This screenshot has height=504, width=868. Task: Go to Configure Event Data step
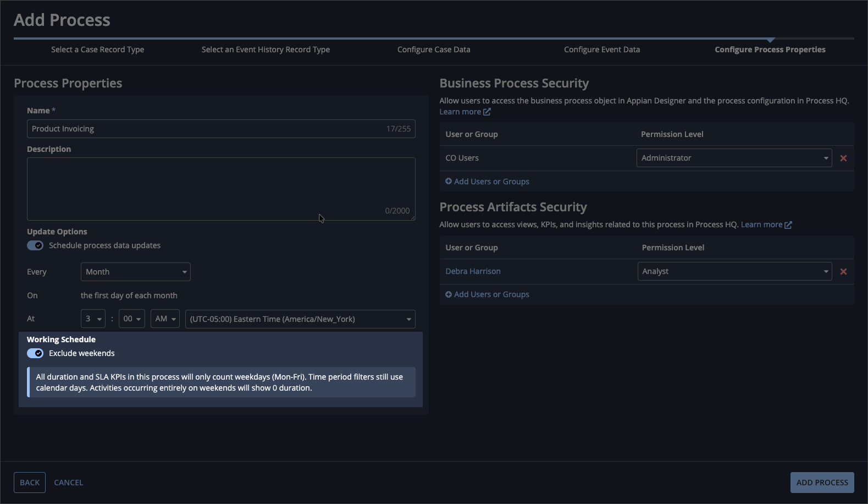(x=602, y=50)
